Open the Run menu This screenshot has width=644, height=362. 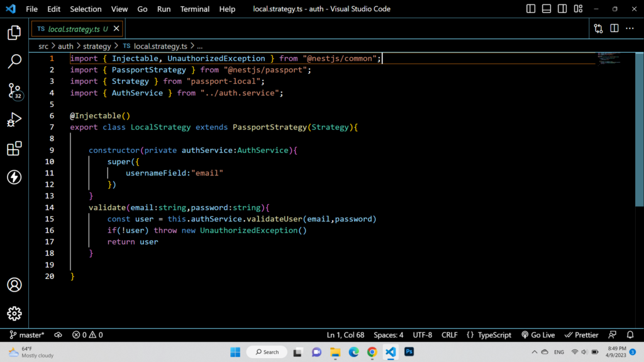click(164, 9)
